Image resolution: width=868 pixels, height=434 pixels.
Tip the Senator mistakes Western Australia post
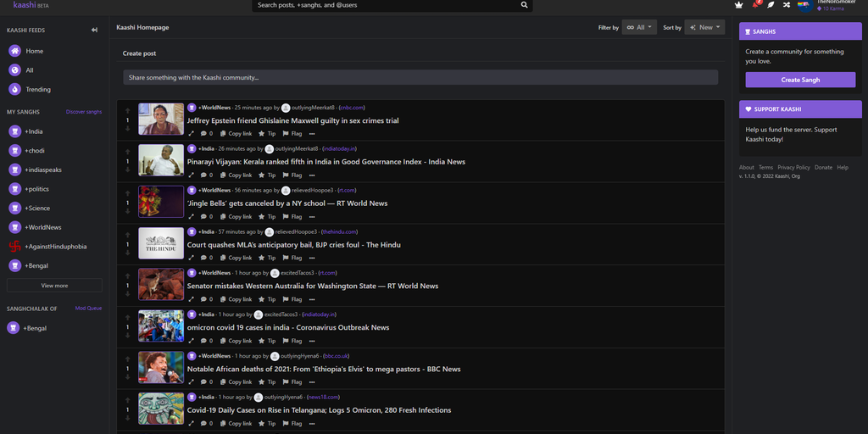[x=267, y=299]
